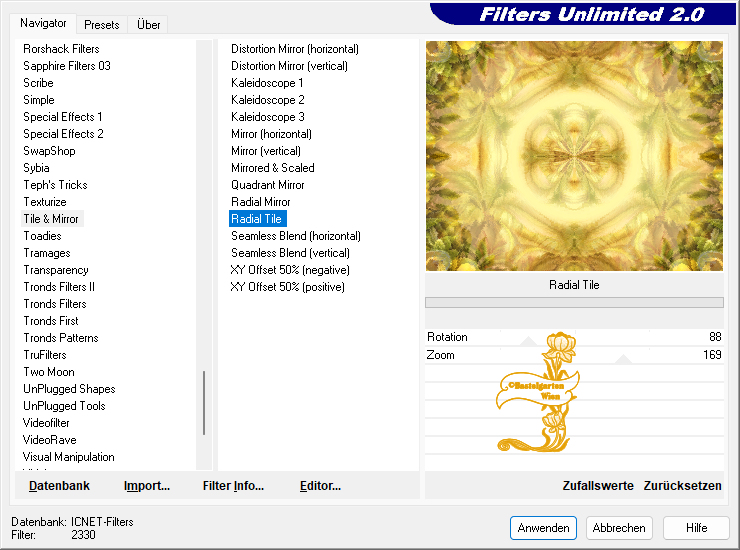Click the Rotation value 88
The height and width of the screenshot is (550, 740).
[x=715, y=337]
